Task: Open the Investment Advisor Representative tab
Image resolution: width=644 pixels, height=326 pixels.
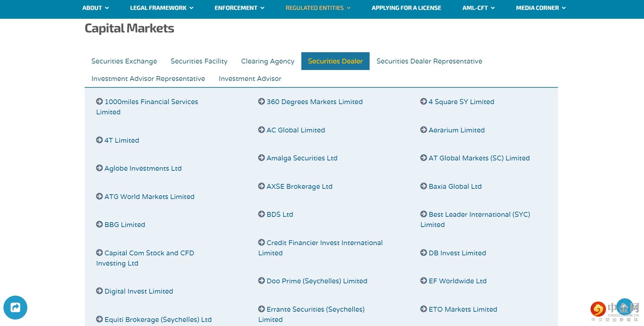Action: (148, 79)
